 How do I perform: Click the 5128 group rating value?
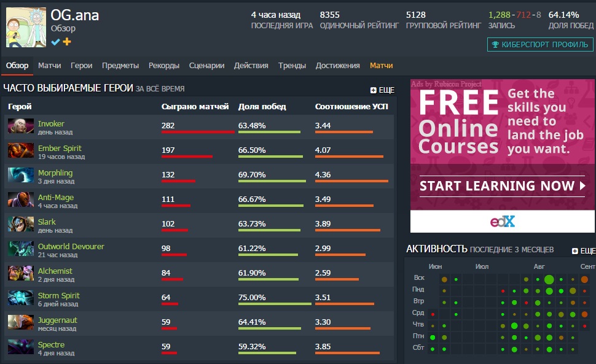point(416,15)
